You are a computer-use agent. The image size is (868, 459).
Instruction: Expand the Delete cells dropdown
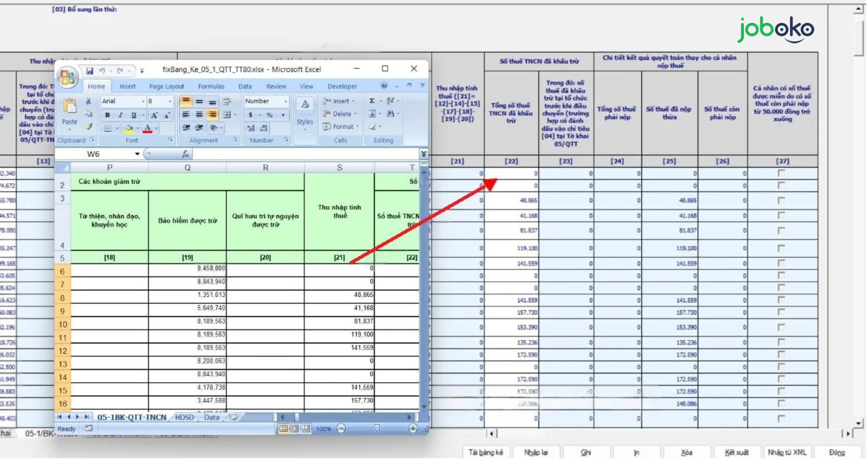click(x=355, y=114)
